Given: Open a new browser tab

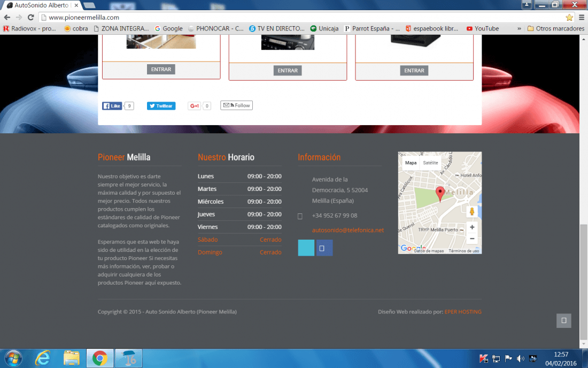Looking at the screenshot, I should (x=89, y=5).
